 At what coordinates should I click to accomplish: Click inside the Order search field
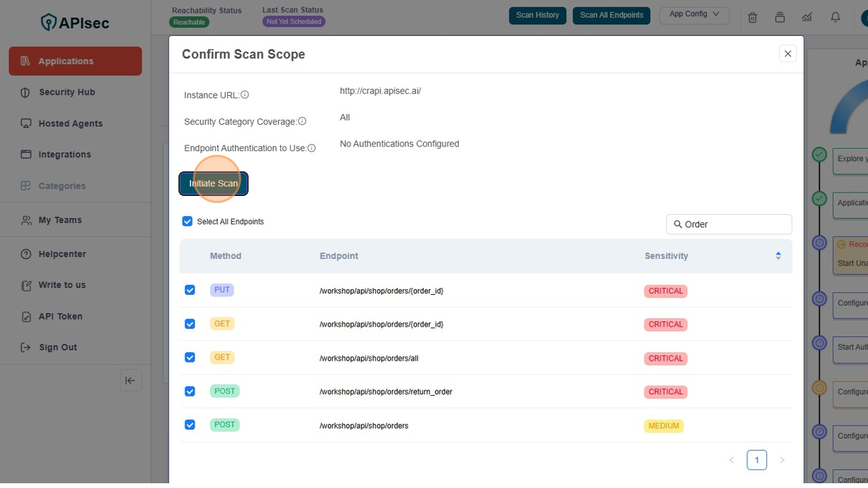pos(729,224)
